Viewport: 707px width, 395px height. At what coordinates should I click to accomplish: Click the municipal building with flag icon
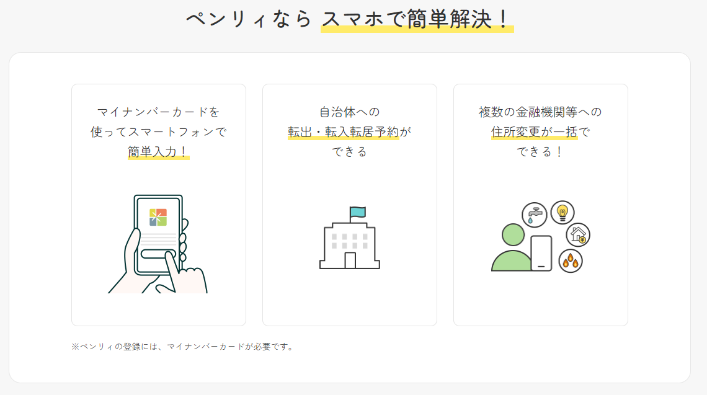tap(349, 238)
